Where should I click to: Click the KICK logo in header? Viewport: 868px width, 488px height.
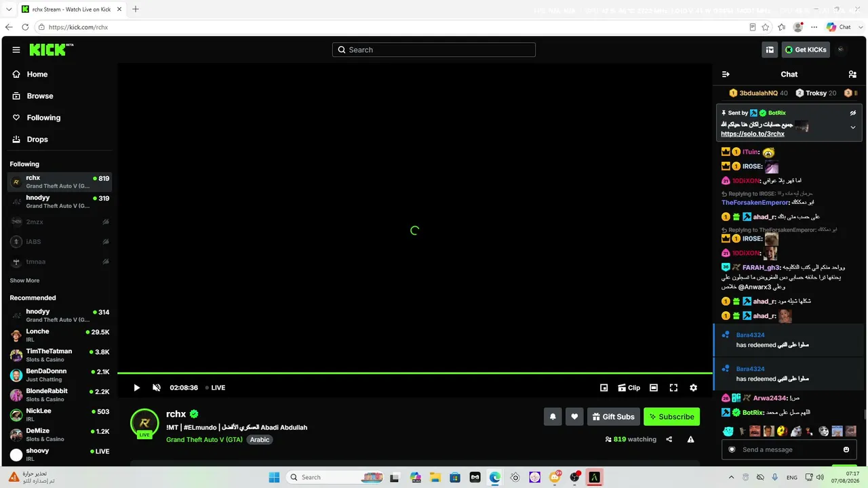tap(52, 49)
